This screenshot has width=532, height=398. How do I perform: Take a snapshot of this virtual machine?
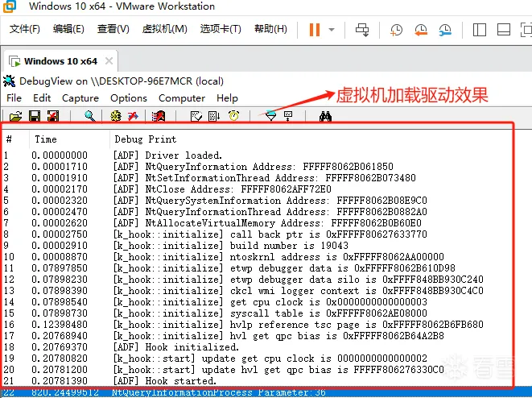pyautogui.click(x=396, y=30)
